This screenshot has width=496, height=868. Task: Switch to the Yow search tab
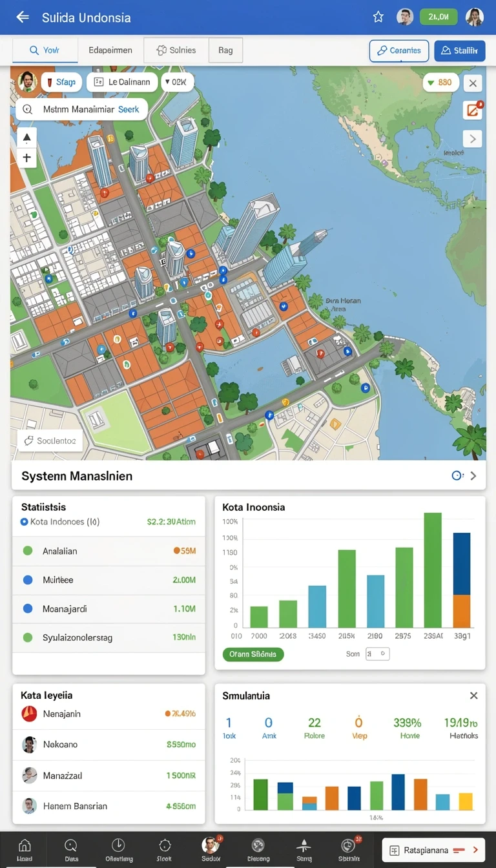[45, 50]
